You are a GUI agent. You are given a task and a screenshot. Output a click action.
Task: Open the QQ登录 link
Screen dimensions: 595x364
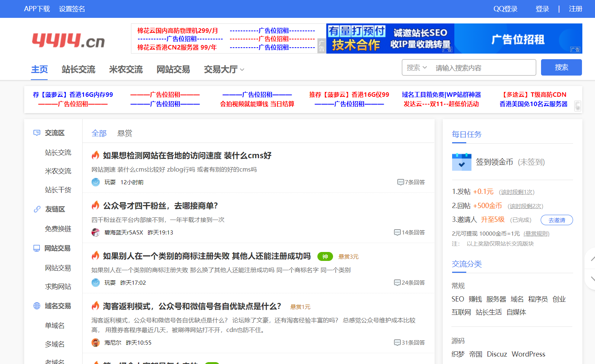[505, 9]
